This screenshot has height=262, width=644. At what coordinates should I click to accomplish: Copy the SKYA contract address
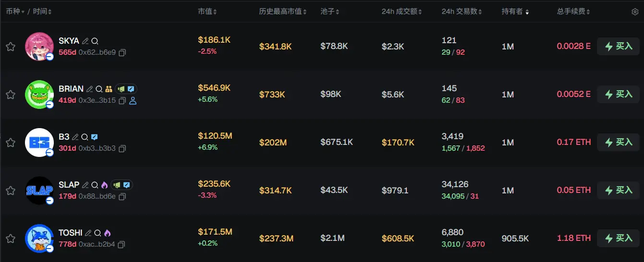coord(122,52)
